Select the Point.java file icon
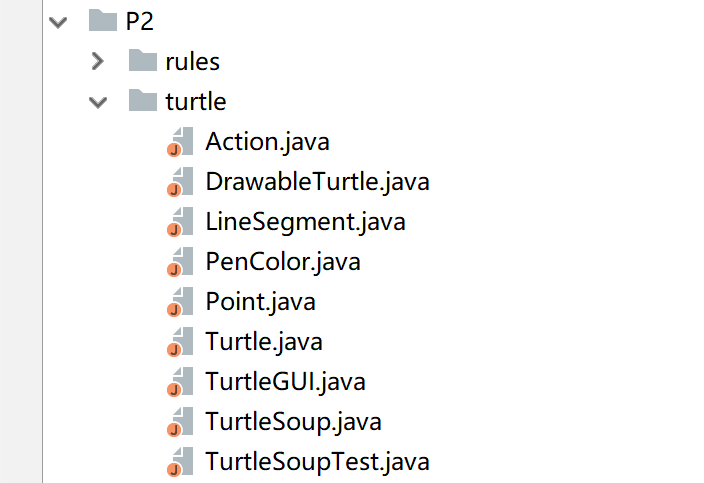Image resolution: width=704 pixels, height=483 pixels. [x=180, y=302]
